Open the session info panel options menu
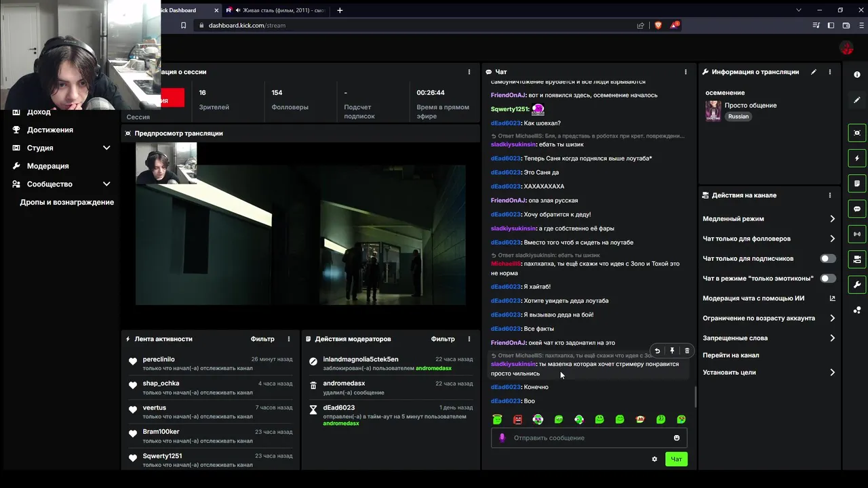 [469, 72]
